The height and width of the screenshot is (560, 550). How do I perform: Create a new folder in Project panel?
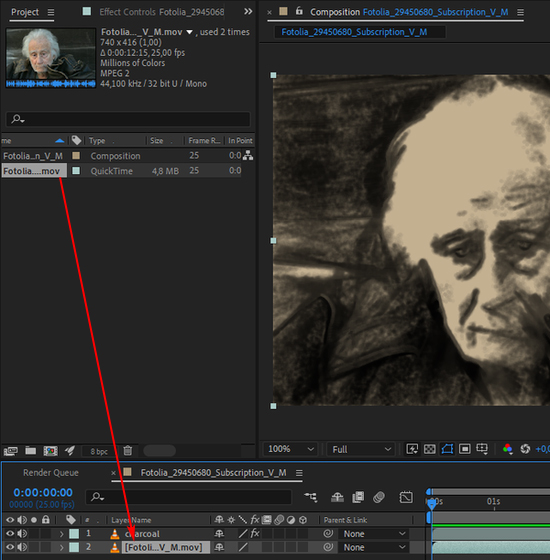(31, 451)
